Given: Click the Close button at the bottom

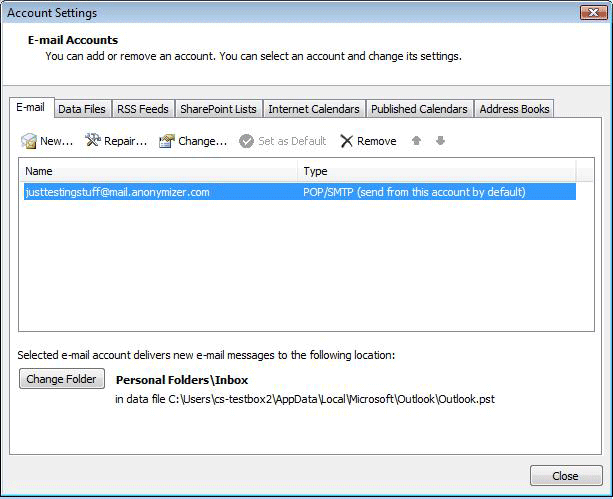Looking at the screenshot, I should [566, 476].
